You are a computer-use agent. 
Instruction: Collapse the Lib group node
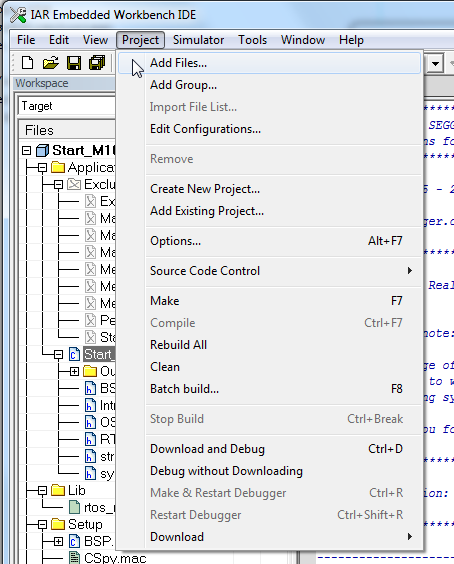point(42,491)
